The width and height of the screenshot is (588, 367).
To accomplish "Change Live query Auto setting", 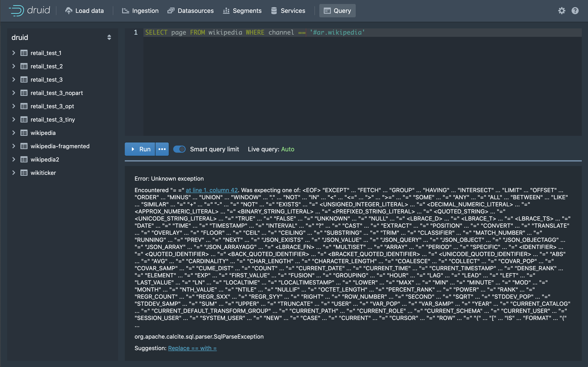I will pos(287,149).
